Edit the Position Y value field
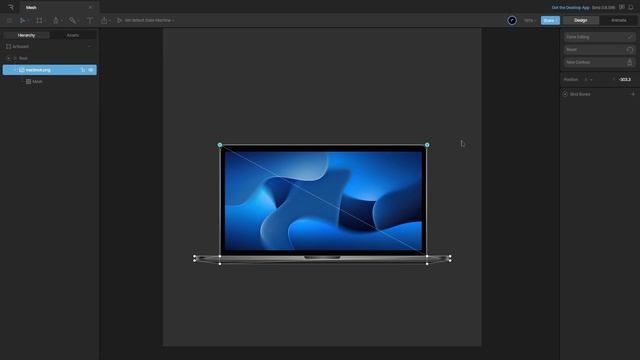Screen dimensions: 640x360 624,80
